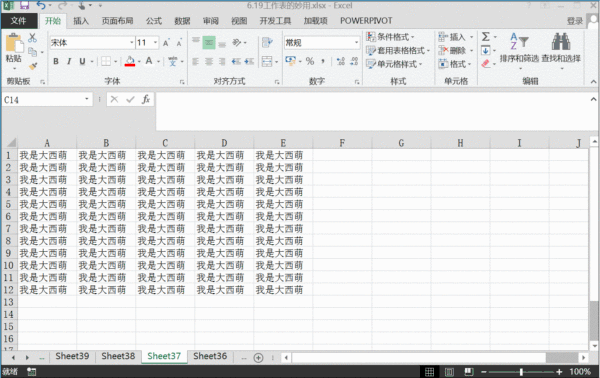Toggle top vertical alignment
Image resolution: width=600 pixels, height=378 pixels.
pos(196,42)
